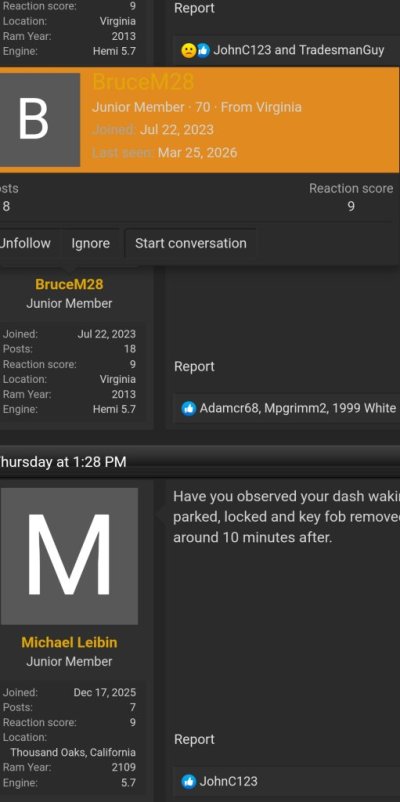
Task: Select Junior Member title under Michael Leibin
Action: [69, 661]
